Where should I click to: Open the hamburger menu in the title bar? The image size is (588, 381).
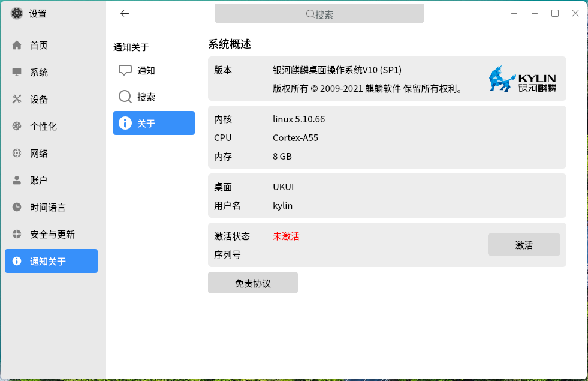coord(514,13)
